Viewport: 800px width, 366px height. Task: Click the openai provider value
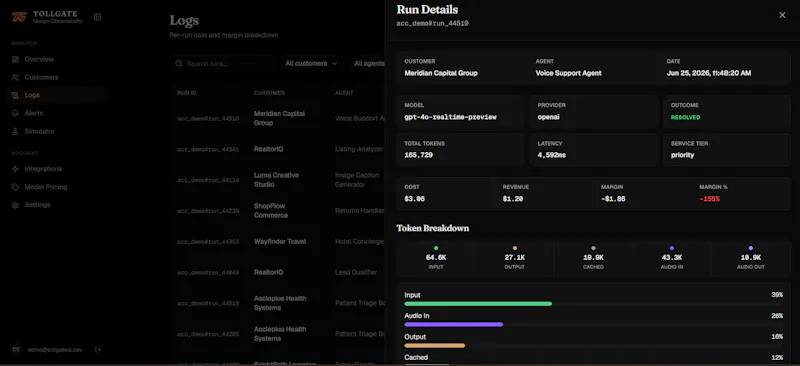click(x=549, y=117)
